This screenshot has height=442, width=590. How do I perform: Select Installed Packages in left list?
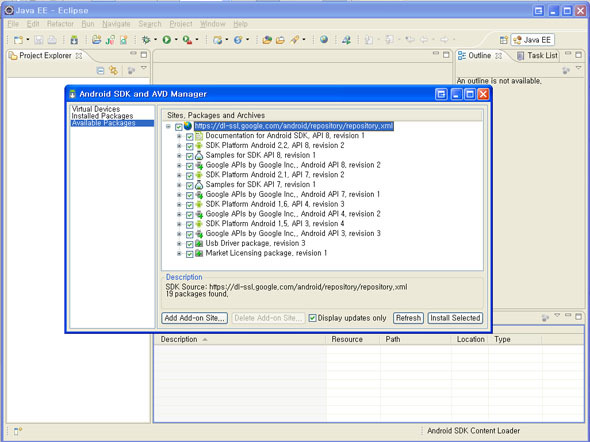(102, 116)
